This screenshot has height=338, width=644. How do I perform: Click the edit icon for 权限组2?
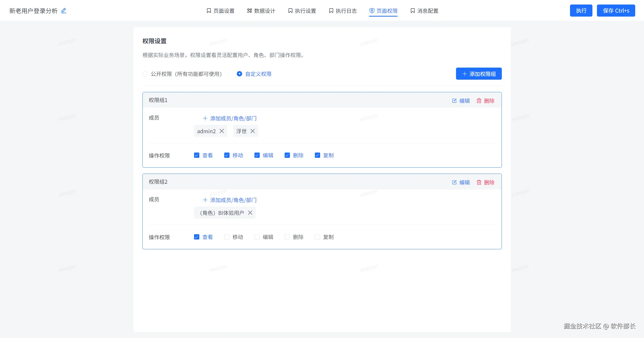point(454,182)
